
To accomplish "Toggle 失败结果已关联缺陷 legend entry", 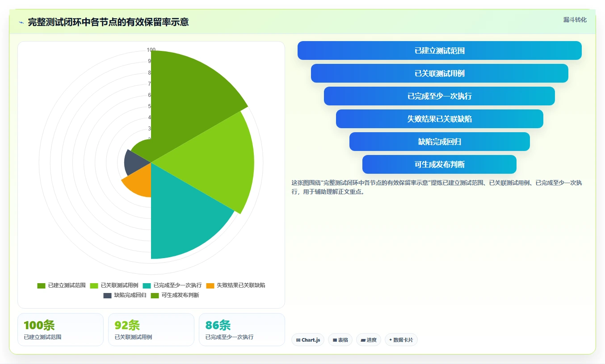I will (x=235, y=285).
